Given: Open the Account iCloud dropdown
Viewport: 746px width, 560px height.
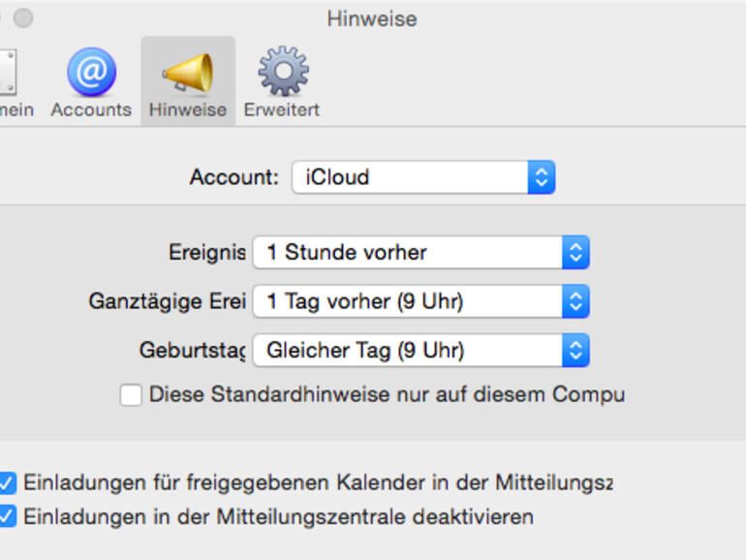Looking at the screenshot, I should (x=423, y=177).
